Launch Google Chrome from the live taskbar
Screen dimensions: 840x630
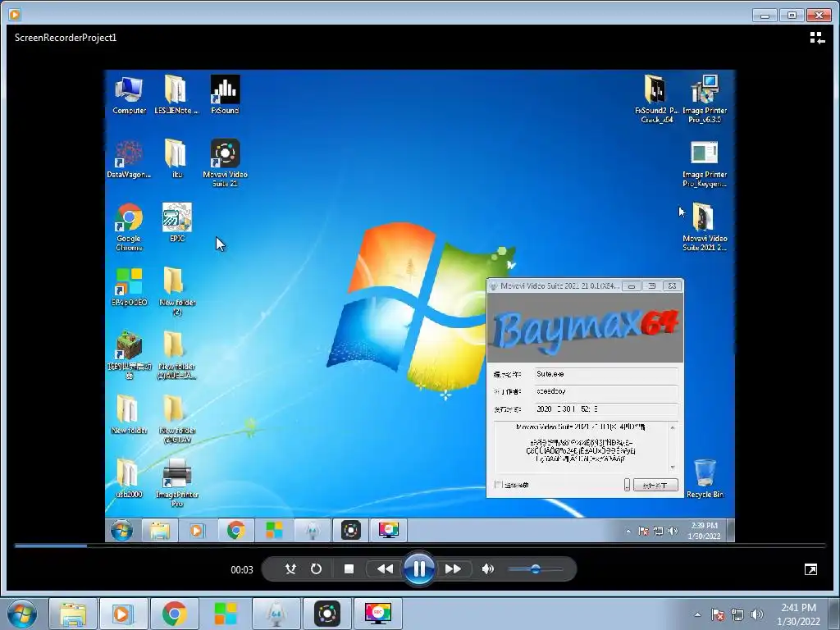[x=174, y=614]
